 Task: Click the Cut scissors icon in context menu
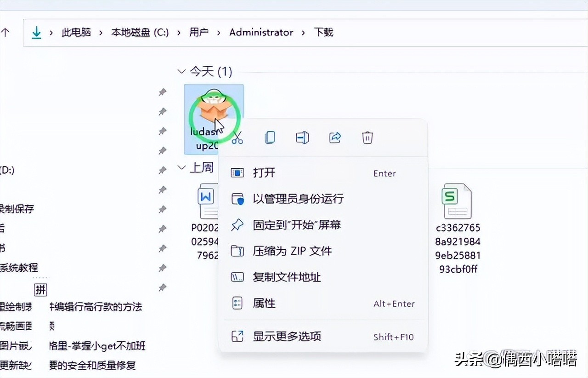tap(237, 137)
